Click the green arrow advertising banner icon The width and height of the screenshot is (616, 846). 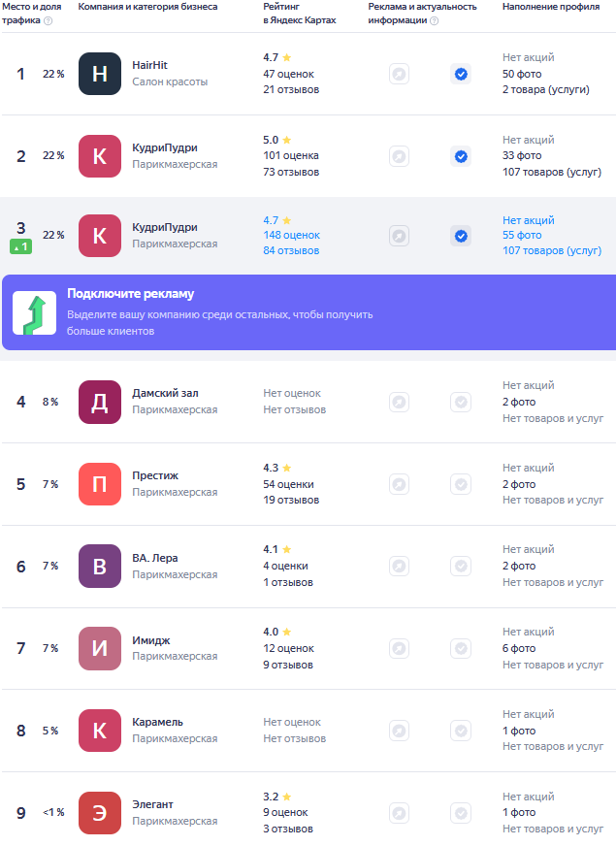[x=34, y=312]
